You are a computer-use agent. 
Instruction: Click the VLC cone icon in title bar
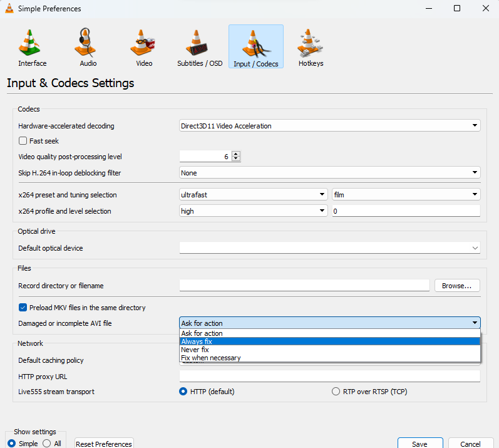tap(9, 8)
